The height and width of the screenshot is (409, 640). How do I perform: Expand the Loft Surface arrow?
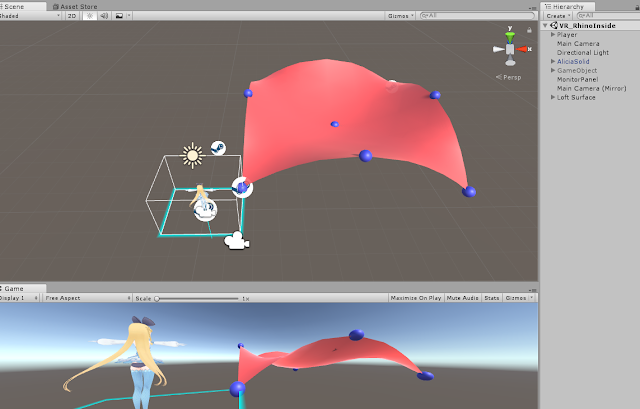click(x=553, y=97)
